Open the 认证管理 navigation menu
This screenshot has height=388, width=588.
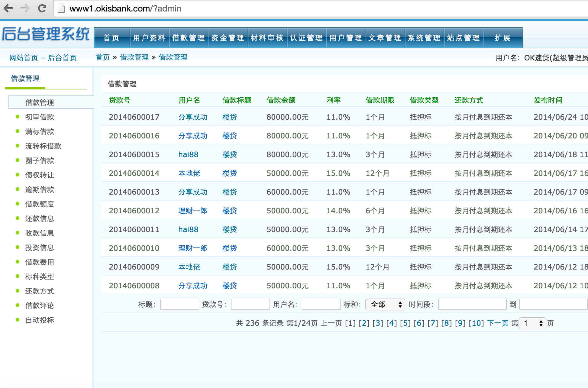point(307,38)
